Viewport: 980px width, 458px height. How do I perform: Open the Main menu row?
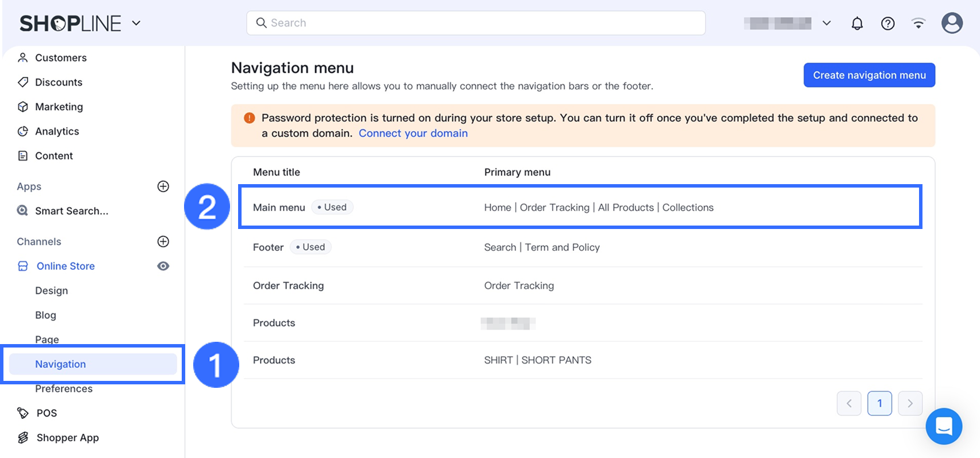click(279, 208)
